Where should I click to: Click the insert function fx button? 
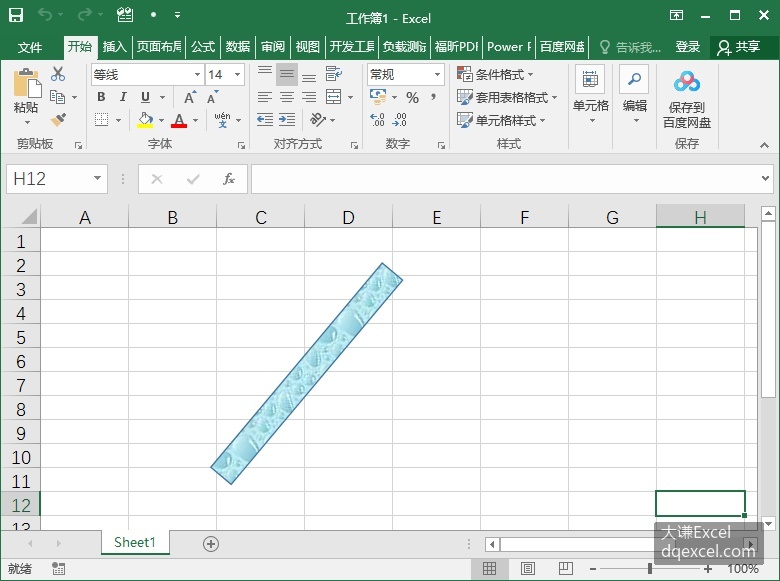coord(228,179)
